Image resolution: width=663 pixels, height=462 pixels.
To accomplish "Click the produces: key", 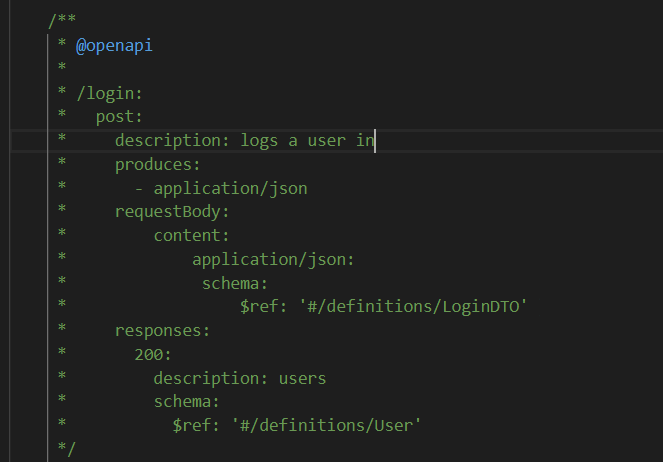I will pyautogui.click(x=157, y=165).
